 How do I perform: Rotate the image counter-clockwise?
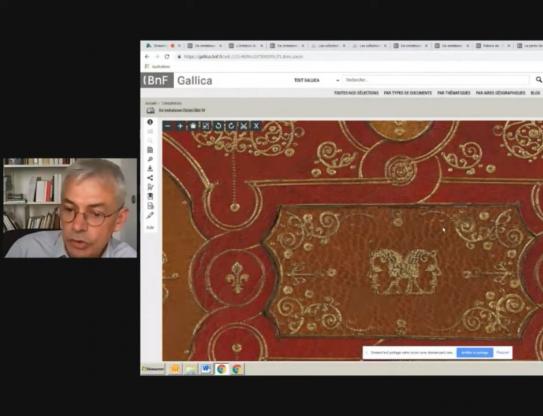pos(218,126)
